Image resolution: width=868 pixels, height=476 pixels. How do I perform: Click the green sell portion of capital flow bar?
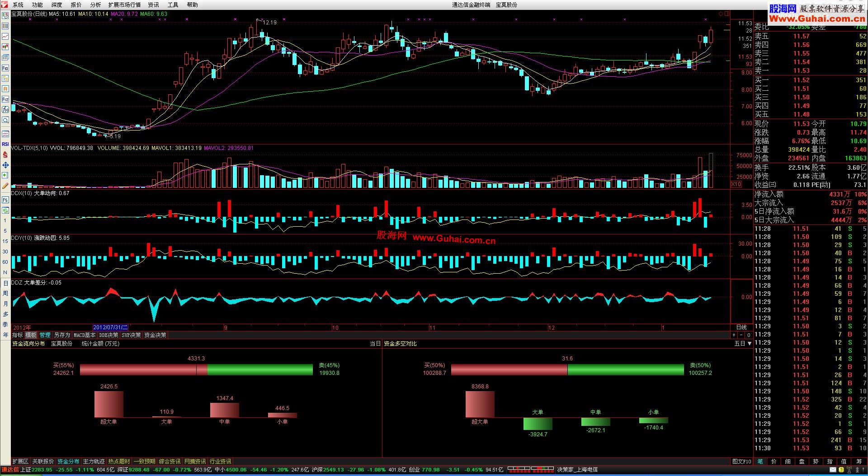click(260, 370)
